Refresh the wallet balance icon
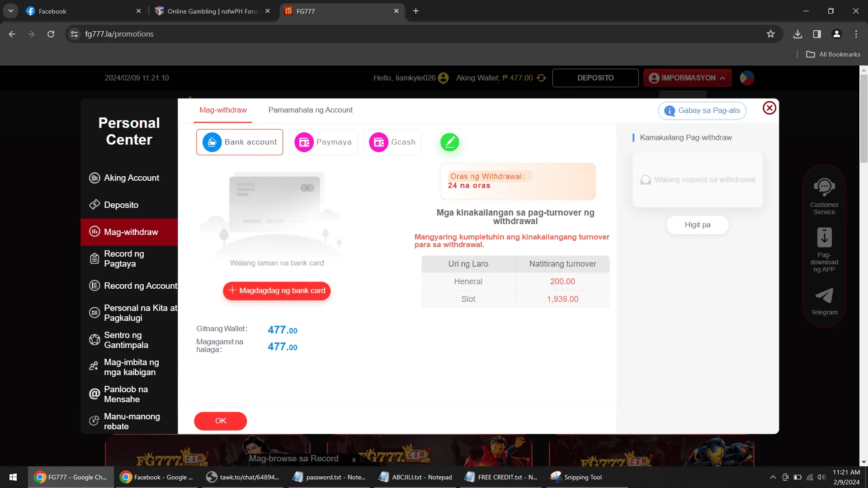 click(541, 78)
